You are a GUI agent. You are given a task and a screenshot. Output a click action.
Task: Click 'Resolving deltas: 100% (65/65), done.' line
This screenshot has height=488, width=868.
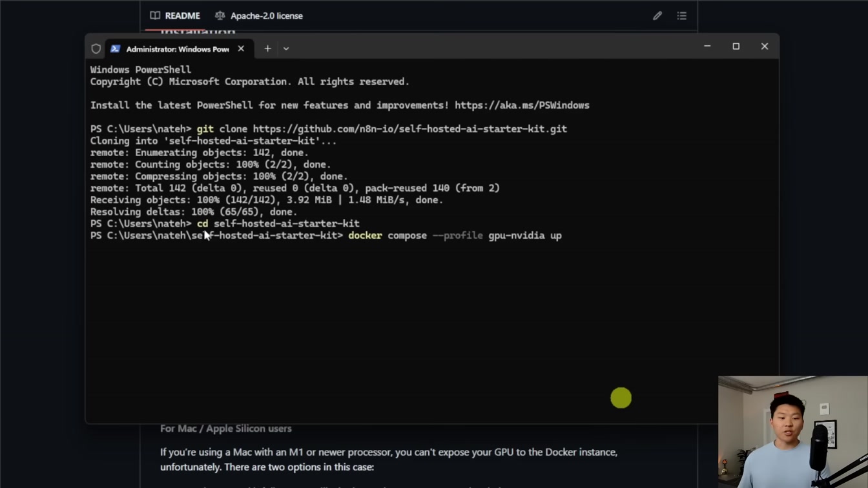click(194, 212)
